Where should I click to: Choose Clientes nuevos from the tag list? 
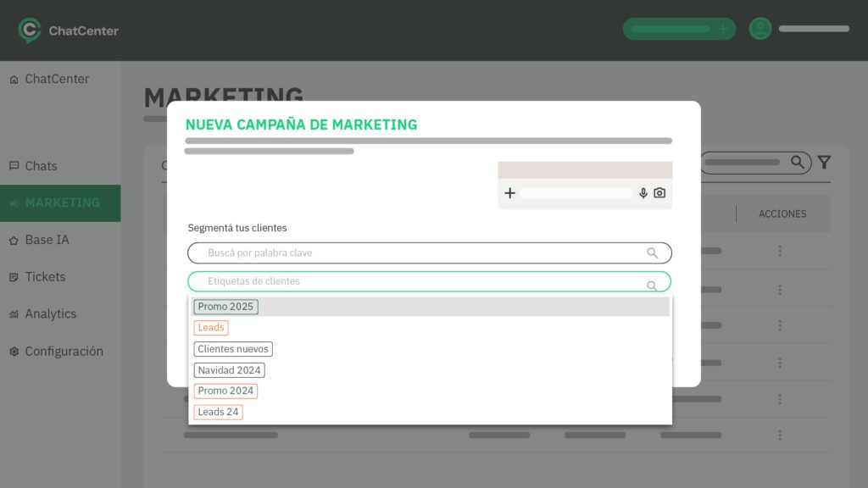(233, 349)
